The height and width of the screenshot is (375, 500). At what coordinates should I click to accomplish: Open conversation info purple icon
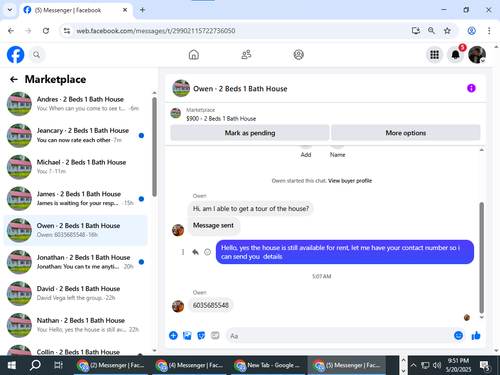[471, 88]
